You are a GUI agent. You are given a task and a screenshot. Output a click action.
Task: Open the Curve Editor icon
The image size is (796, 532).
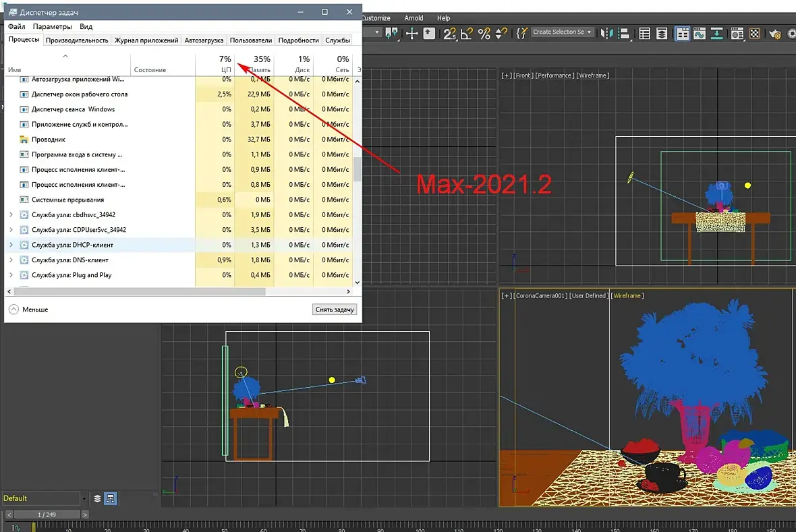pyautogui.click(x=700, y=33)
